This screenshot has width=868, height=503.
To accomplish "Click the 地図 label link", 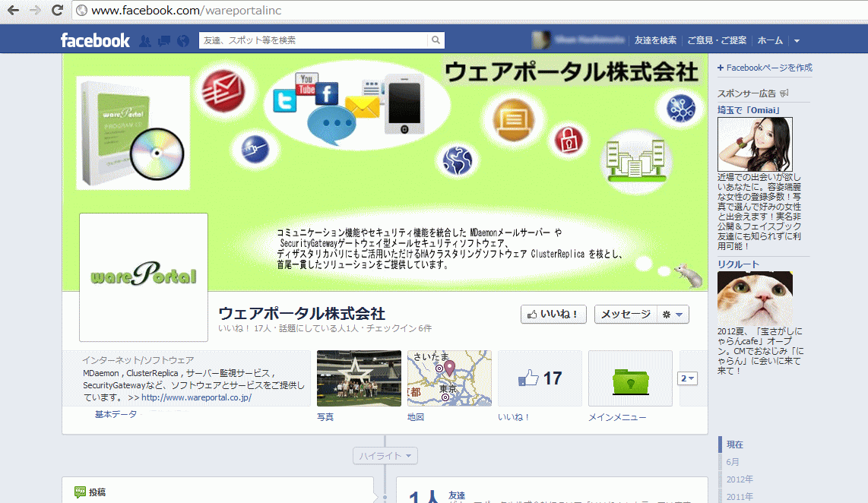I will pos(416,416).
